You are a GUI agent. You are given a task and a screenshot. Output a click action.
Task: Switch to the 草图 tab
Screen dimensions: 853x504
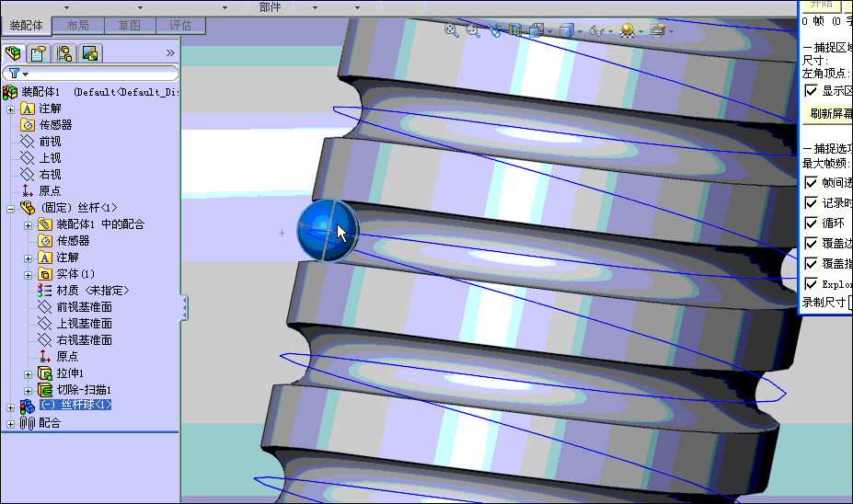pos(130,26)
